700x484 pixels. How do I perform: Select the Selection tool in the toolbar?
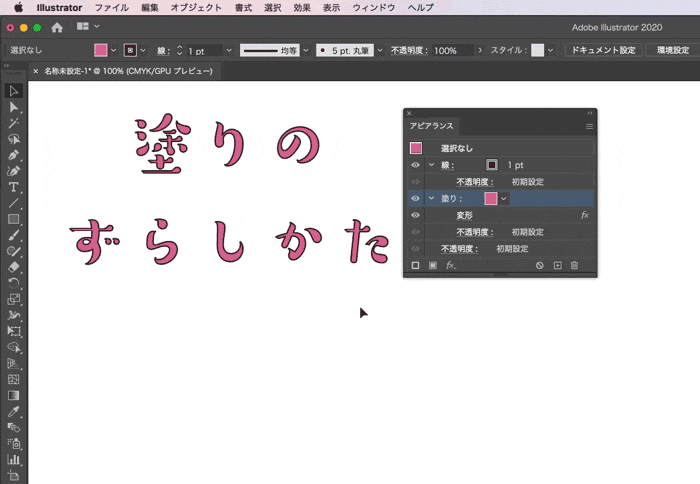point(14,91)
